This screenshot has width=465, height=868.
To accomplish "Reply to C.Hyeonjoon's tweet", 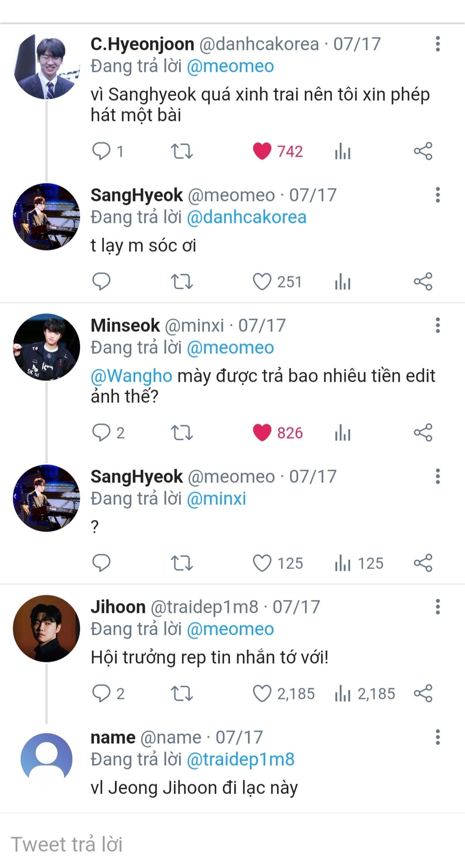I will pyautogui.click(x=101, y=151).
